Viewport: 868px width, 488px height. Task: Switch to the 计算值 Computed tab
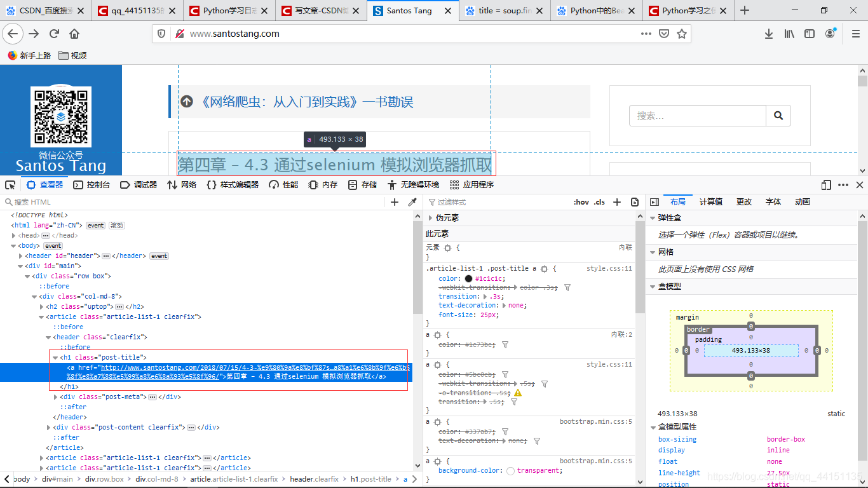(x=711, y=202)
